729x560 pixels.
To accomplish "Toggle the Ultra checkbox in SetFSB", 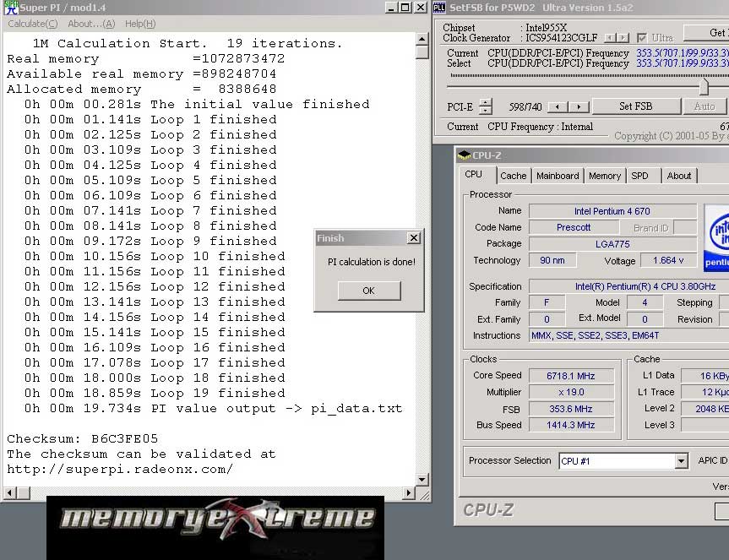I will click(642, 38).
